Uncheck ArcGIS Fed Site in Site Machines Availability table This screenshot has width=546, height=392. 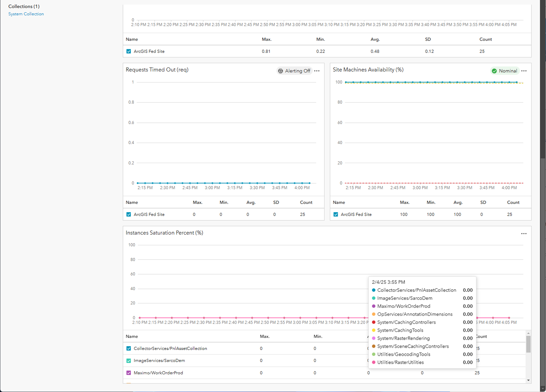335,214
